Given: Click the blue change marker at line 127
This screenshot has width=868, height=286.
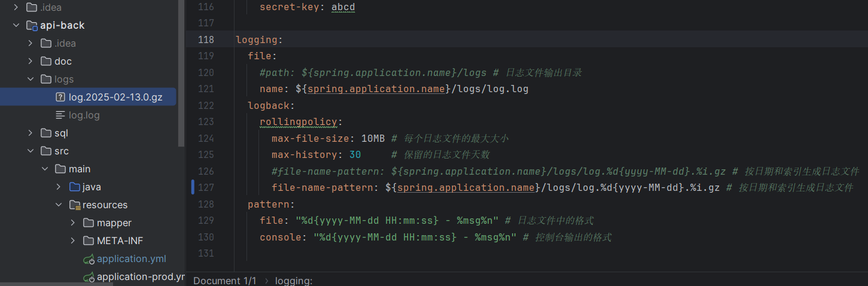Looking at the screenshot, I should click(x=193, y=187).
